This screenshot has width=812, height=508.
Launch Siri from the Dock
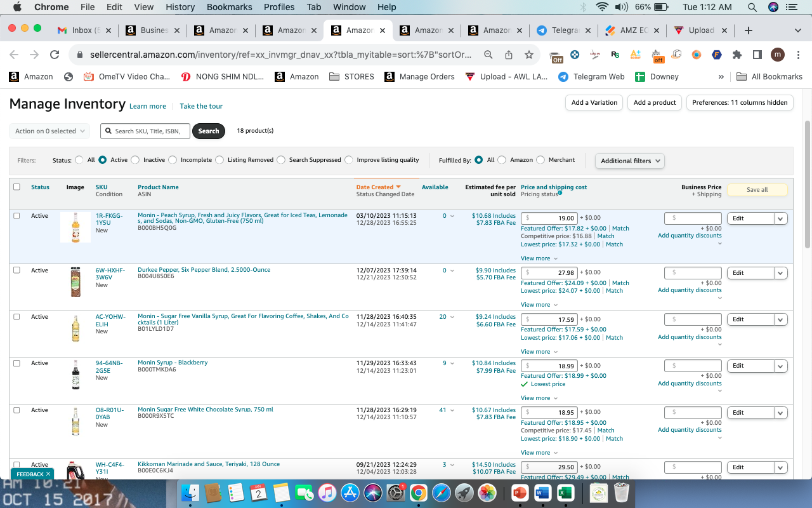373,493
